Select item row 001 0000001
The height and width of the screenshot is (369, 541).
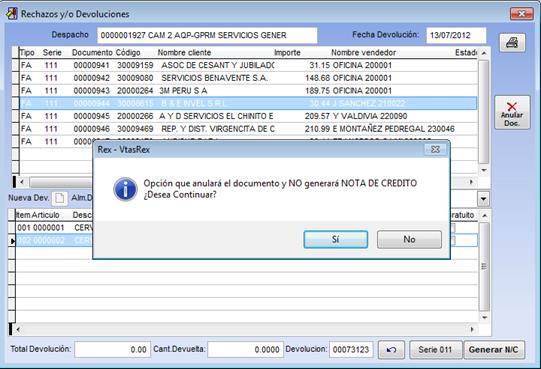pos(55,228)
